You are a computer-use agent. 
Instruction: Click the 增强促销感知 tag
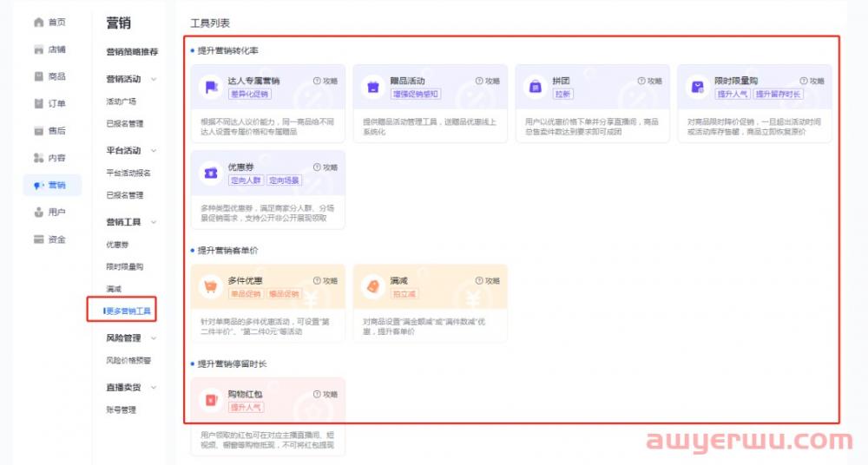coord(415,94)
